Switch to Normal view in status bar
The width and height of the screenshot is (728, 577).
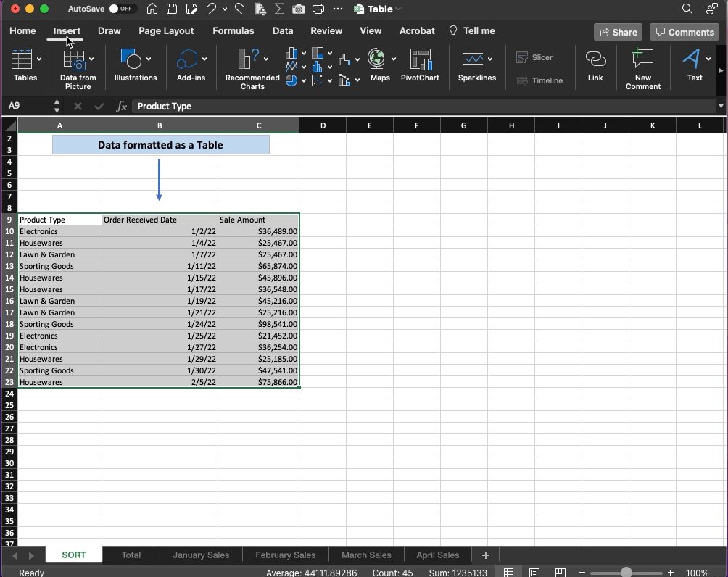[x=509, y=573]
